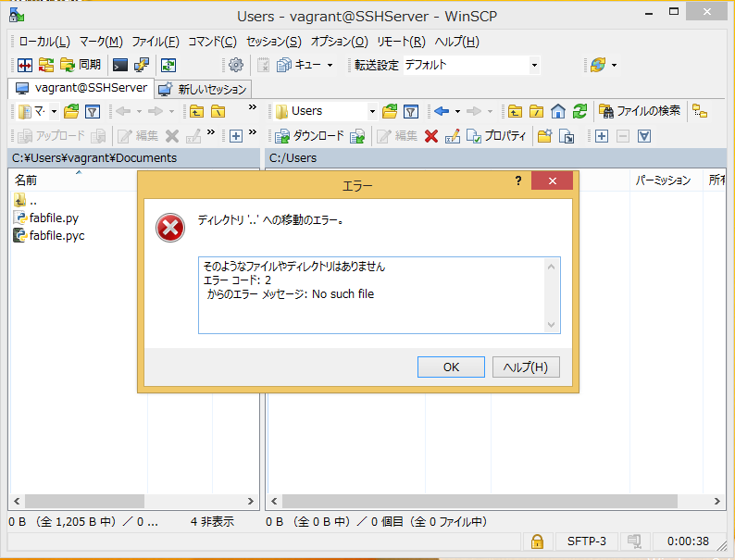This screenshot has height=560, width=735.
Task: Click the キュー queue button
Action: 299,65
